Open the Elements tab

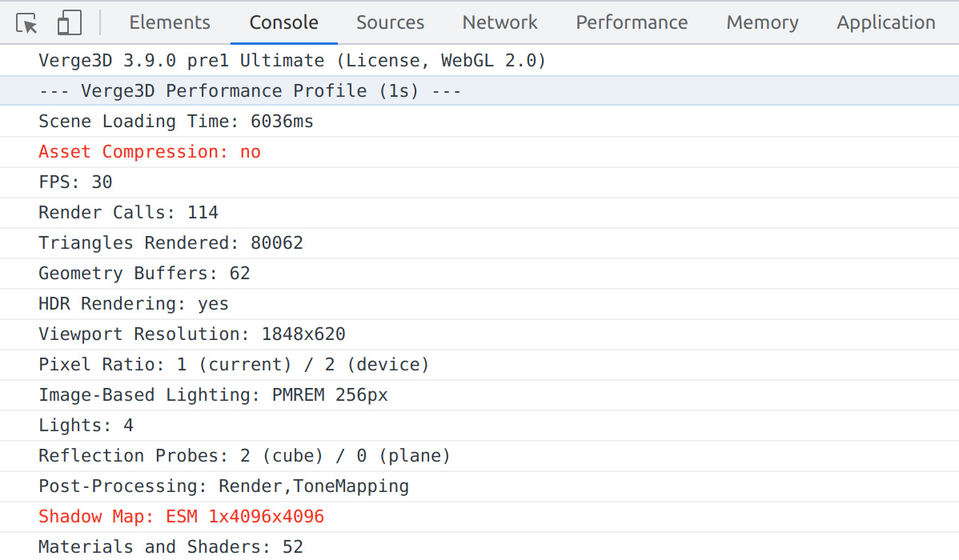[170, 22]
